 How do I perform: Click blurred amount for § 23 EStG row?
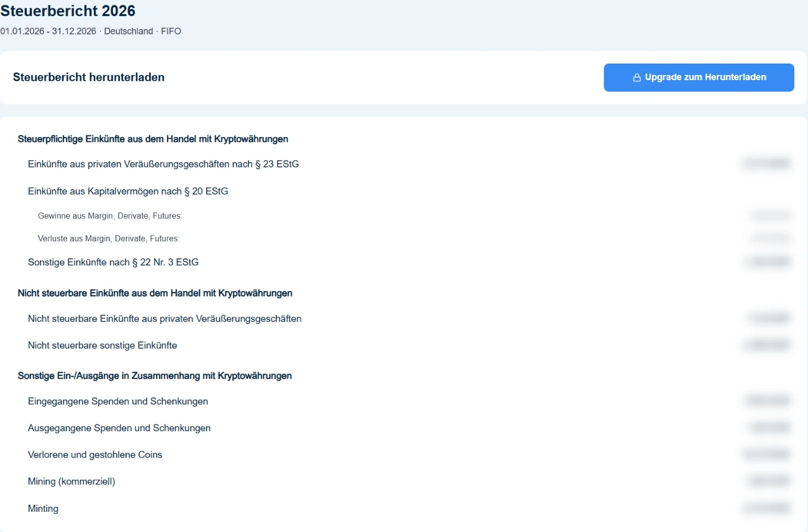pos(766,164)
